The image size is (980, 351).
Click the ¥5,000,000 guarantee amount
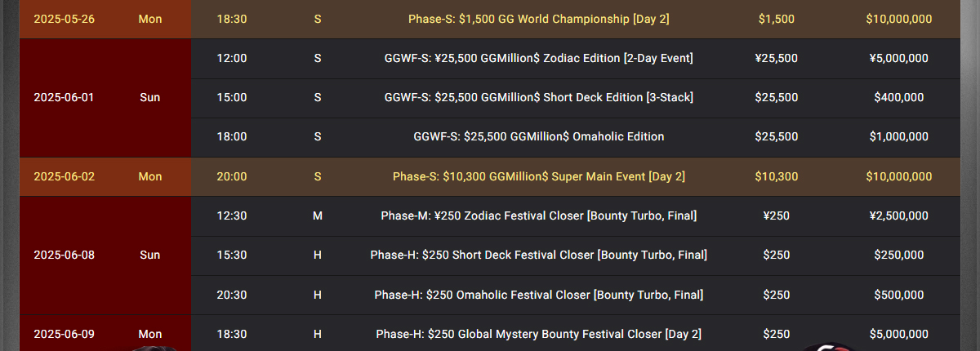coord(898,58)
